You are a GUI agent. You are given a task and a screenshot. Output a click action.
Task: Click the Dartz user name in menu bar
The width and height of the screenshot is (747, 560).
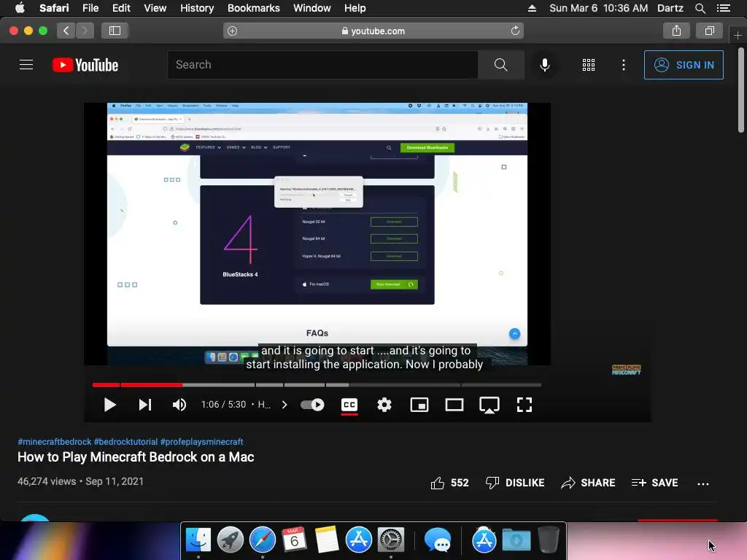670,8
